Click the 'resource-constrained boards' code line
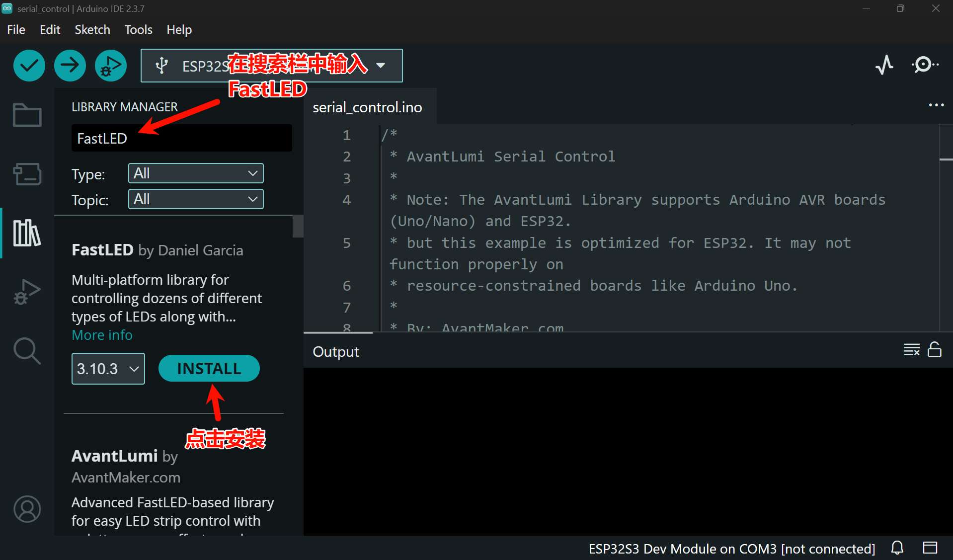Viewport: 953px width, 560px height. pyautogui.click(x=593, y=286)
